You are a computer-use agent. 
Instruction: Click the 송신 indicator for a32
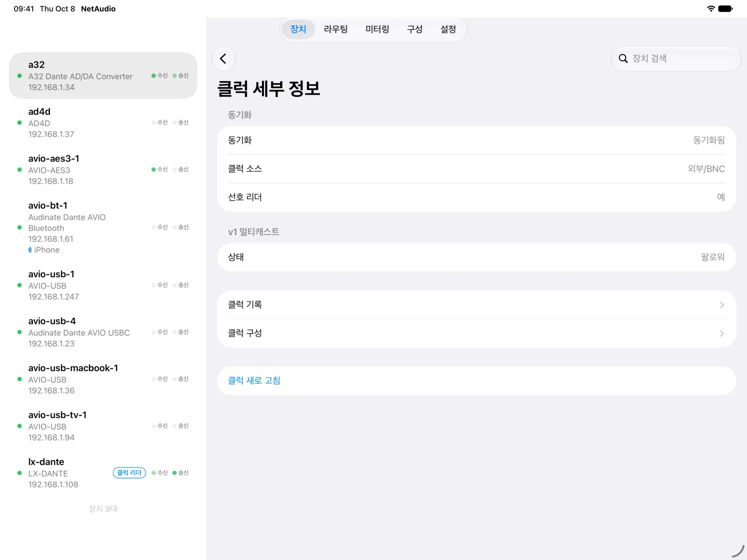[181, 76]
